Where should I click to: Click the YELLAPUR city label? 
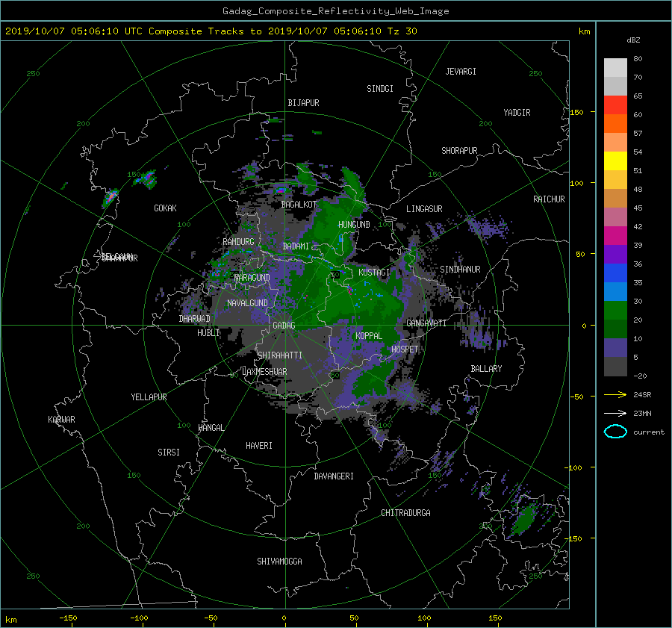pyautogui.click(x=149, y=397)
